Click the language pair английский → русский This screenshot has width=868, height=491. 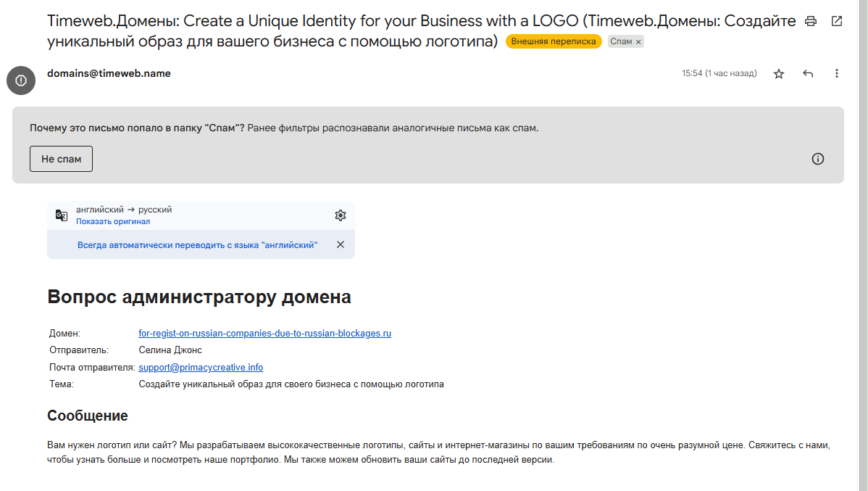[x=124, y=210]
